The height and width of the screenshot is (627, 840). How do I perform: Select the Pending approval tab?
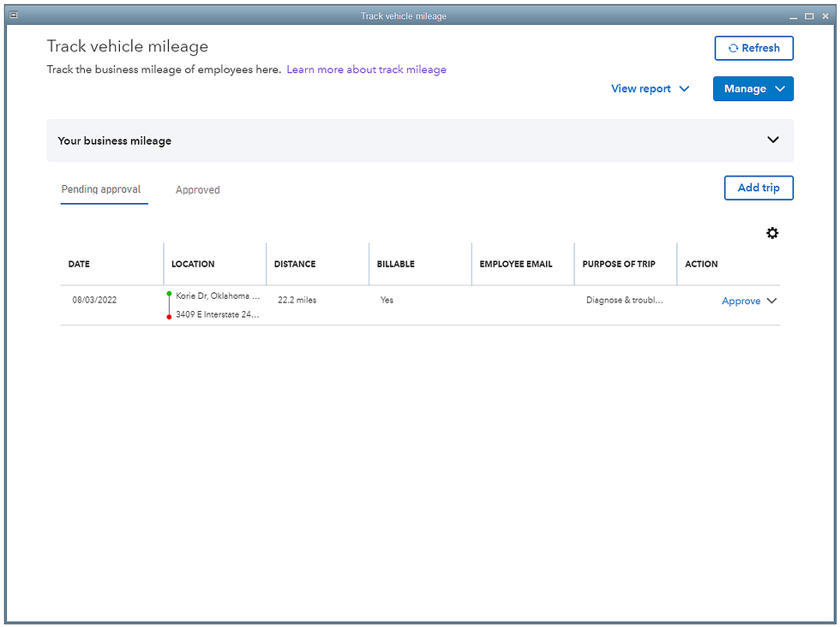(x=101, y=189)
